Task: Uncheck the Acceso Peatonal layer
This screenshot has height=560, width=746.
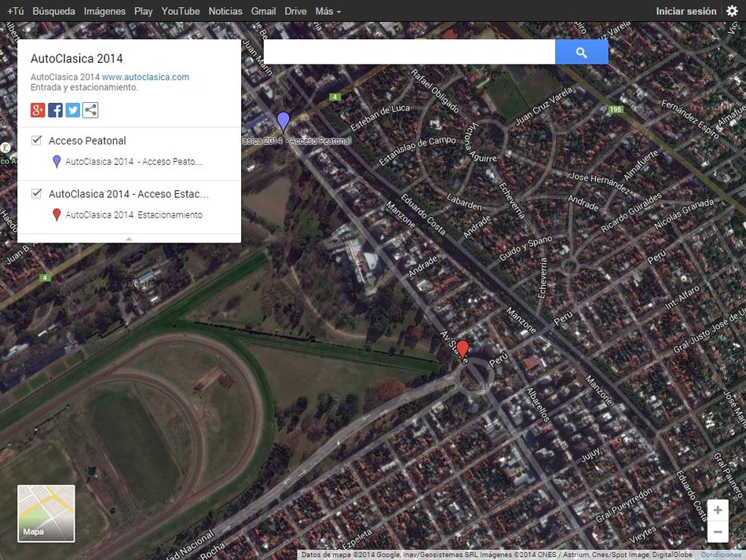Action: 36,141
